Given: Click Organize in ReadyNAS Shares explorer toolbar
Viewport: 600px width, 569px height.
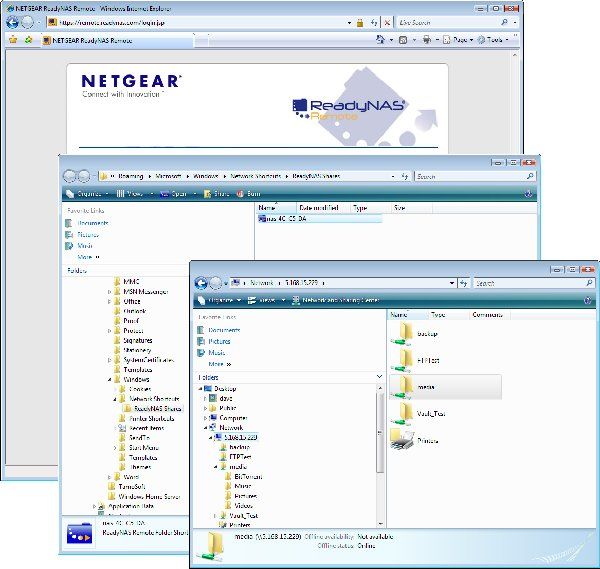Looking at the screenshot, I should [86, 194].
